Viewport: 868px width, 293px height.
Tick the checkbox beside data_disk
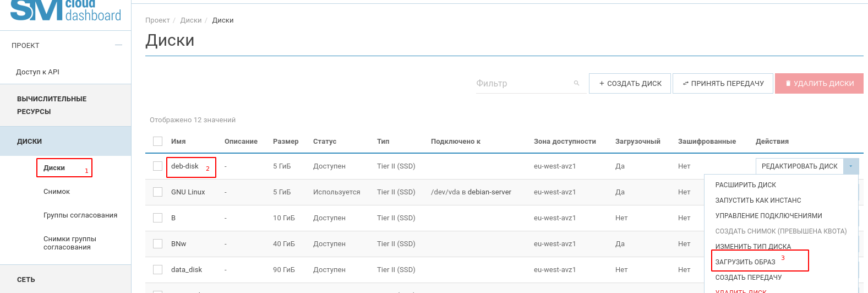[x=158, y=270]
